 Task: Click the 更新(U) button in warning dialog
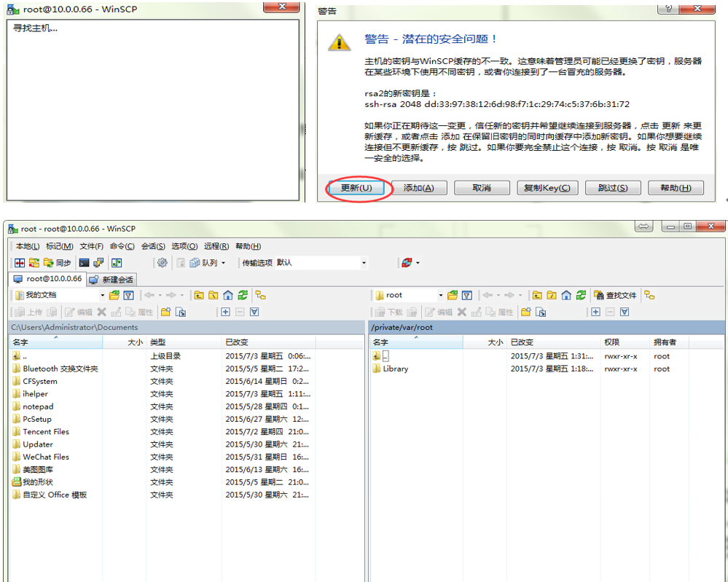[356, 188]
